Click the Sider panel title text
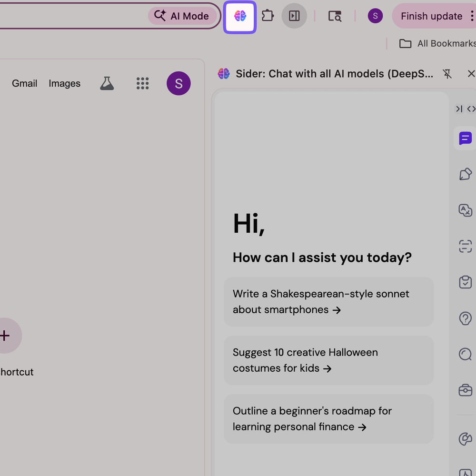The image size is (476, 476). point(334,74)
